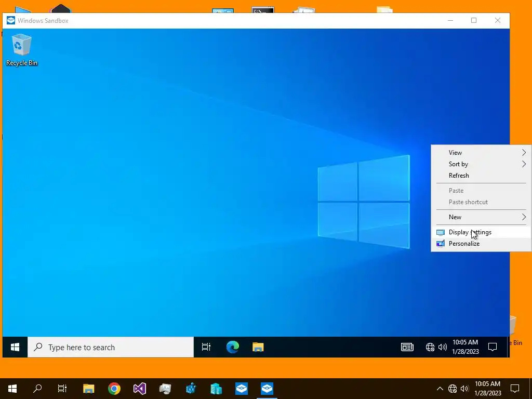The width and height of the screenshot is (532, 399).
Task: Click the host taskbar icon right of Visual Studio
Action: (165, 389)
